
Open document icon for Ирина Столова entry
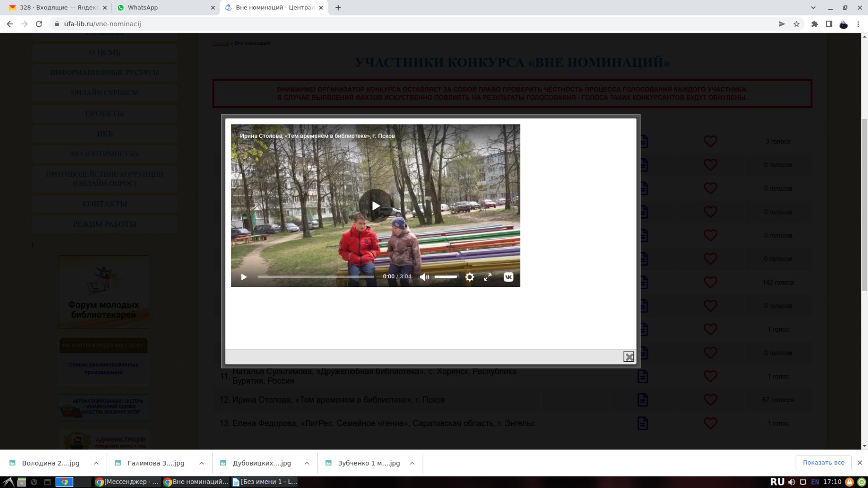click(x=642, y=400)
